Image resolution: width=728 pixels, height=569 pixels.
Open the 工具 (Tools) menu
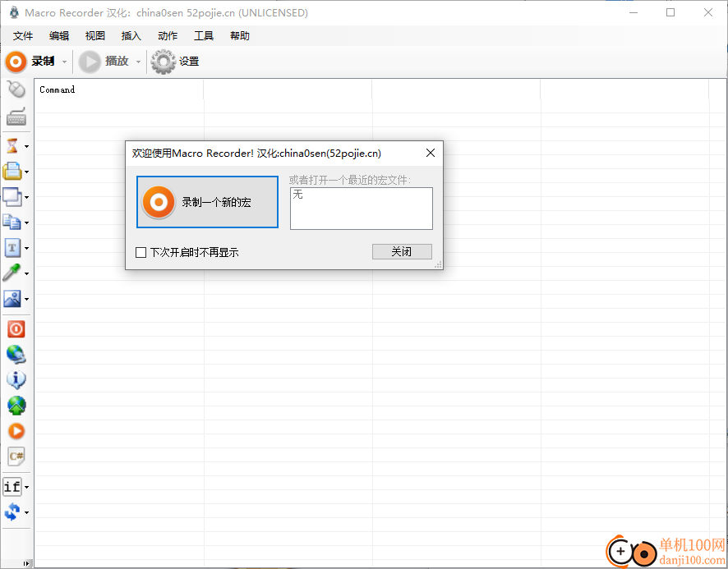pyautogui.click(x=203, y=36)
